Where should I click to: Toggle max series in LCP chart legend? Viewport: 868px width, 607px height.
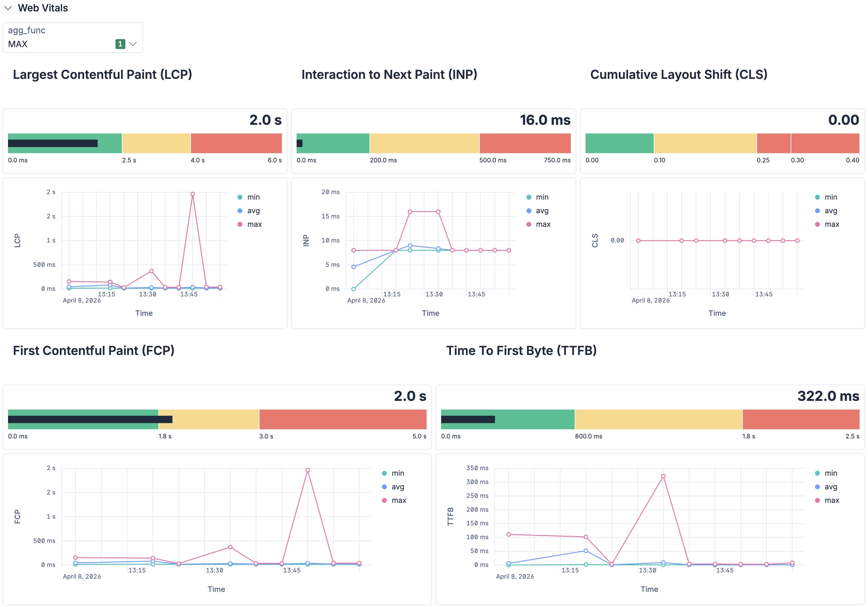tap(249, 224)
